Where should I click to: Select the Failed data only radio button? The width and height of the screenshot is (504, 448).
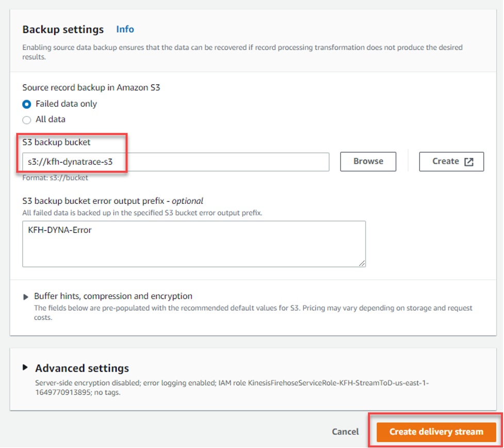pos(26,104)
